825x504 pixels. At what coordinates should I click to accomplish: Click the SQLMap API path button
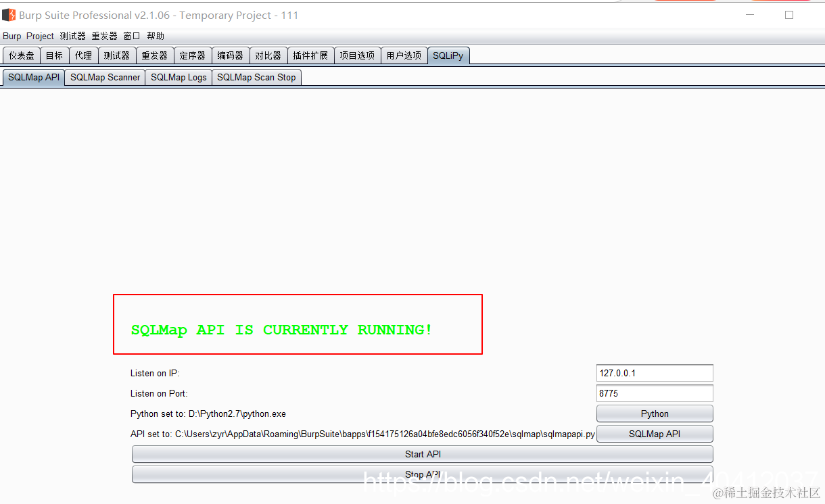pyautogui.click(x=655, y=434)
